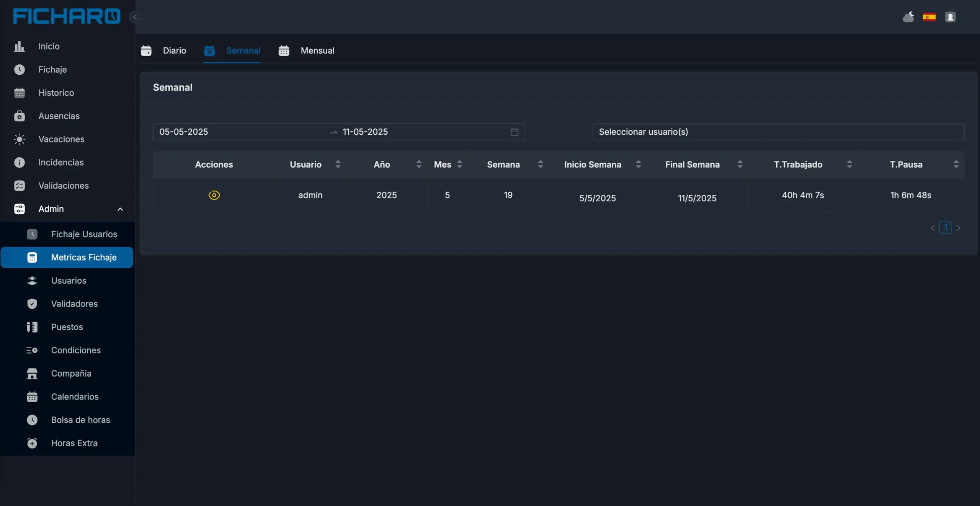The width and height of the screenshot is (980, 506).
Task: Click start date field 05-05-2025
Action: tap(184, 132)
